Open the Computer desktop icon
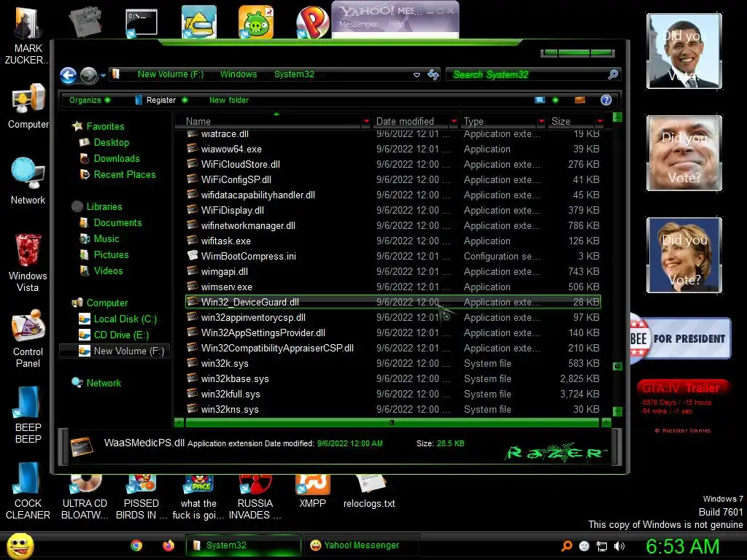747x560 pixels. click(28, 106)
